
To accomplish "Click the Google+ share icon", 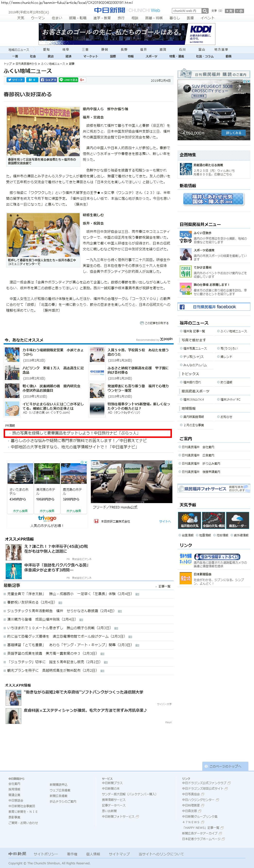I will tap(82, 80).
